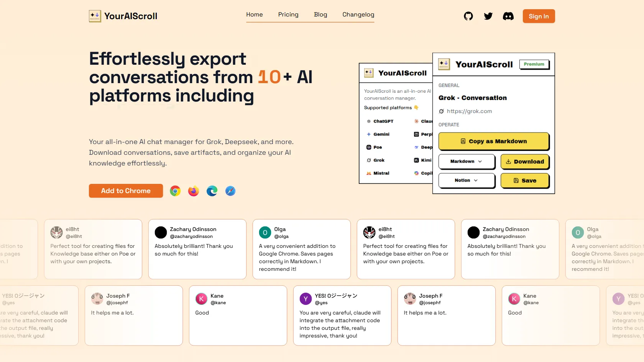
Task: Click the Premium badge
Action: tap(534, 64)
